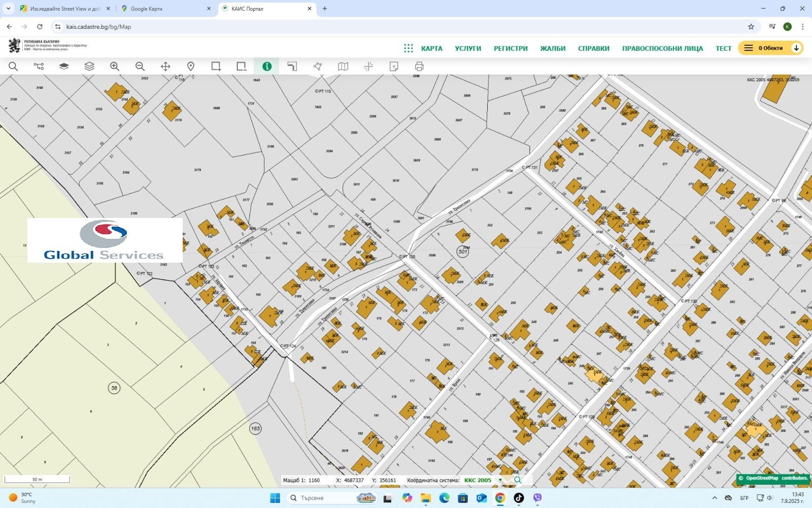
Task: Click the magnifier search tool in map toolbar
Action: 13,67
